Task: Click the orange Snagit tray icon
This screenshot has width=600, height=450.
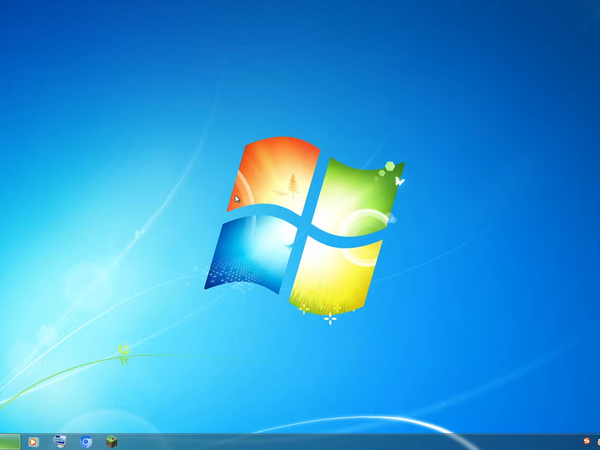Action: click(587, 441)
